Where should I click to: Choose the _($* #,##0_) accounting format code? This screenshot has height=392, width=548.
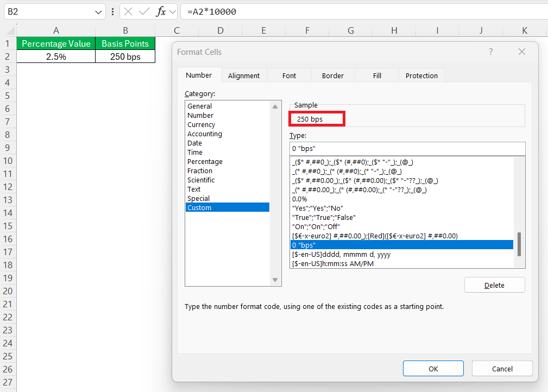402,162
